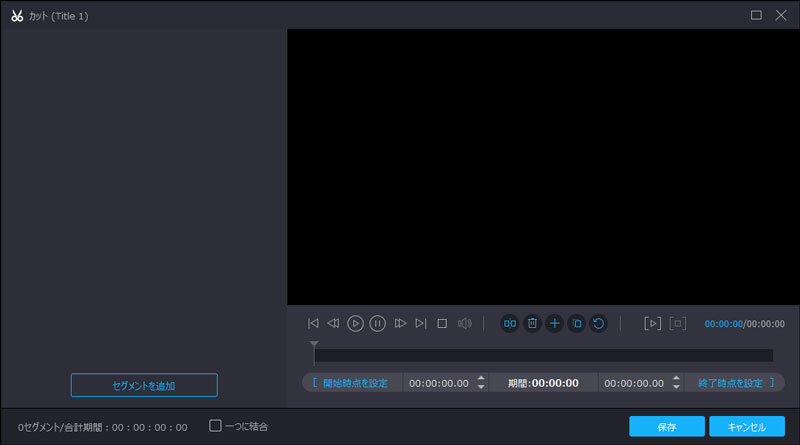Set end point with 終了時点を設定
The image size is (800, 445).
[736, 383]
